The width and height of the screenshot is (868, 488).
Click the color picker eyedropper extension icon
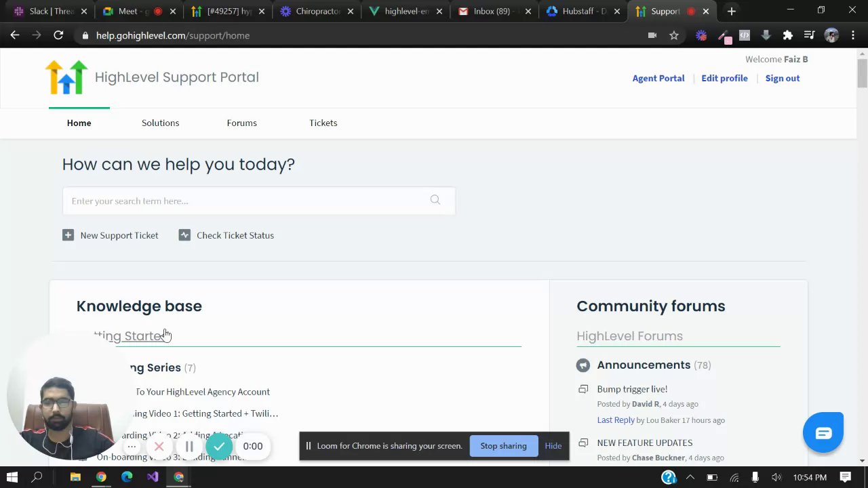(724, 37)
